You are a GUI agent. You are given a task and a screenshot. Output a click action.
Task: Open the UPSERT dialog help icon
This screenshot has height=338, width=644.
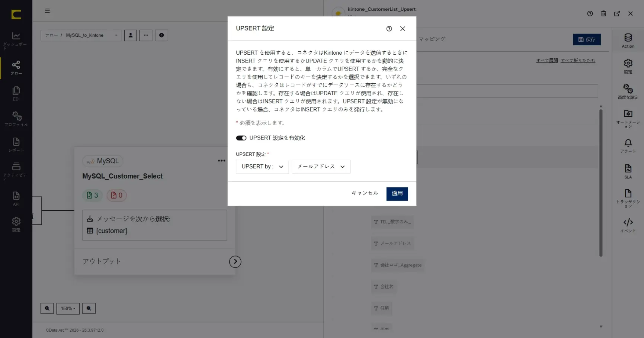pyautogui.click(x=389, y=29)
